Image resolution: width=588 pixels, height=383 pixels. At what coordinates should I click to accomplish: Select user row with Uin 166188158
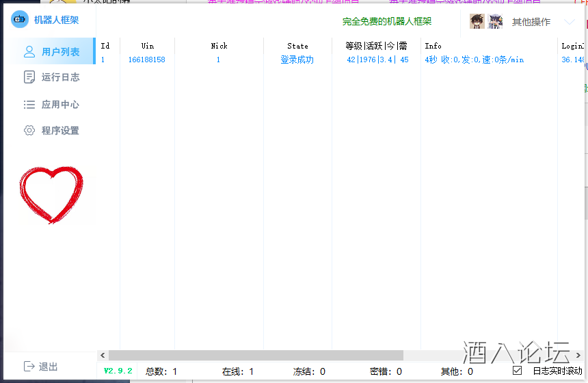coord(146,60)
